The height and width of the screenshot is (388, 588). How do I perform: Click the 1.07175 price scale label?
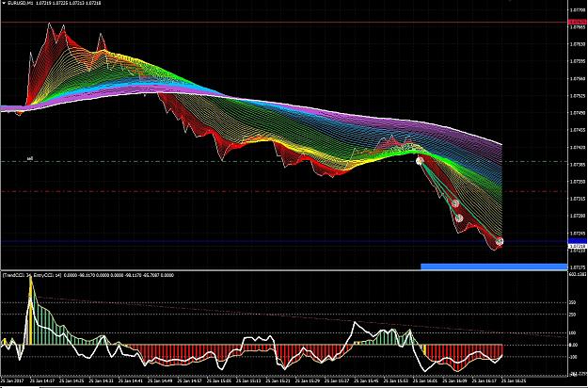pyautogui.click(x=578, y=267)
